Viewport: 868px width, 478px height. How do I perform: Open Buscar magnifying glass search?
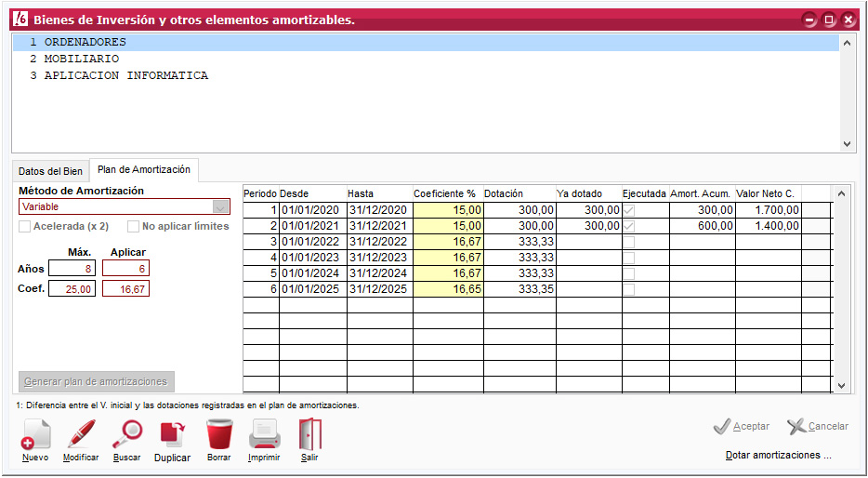[x=127, y=435]
